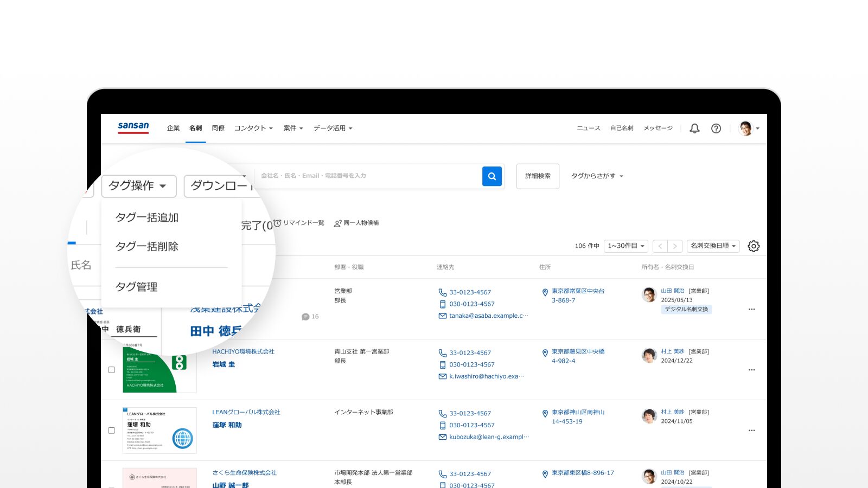Screen dimensions: 868x488
Task: Expand the タグ操作 dropdown
Action: 139,186
